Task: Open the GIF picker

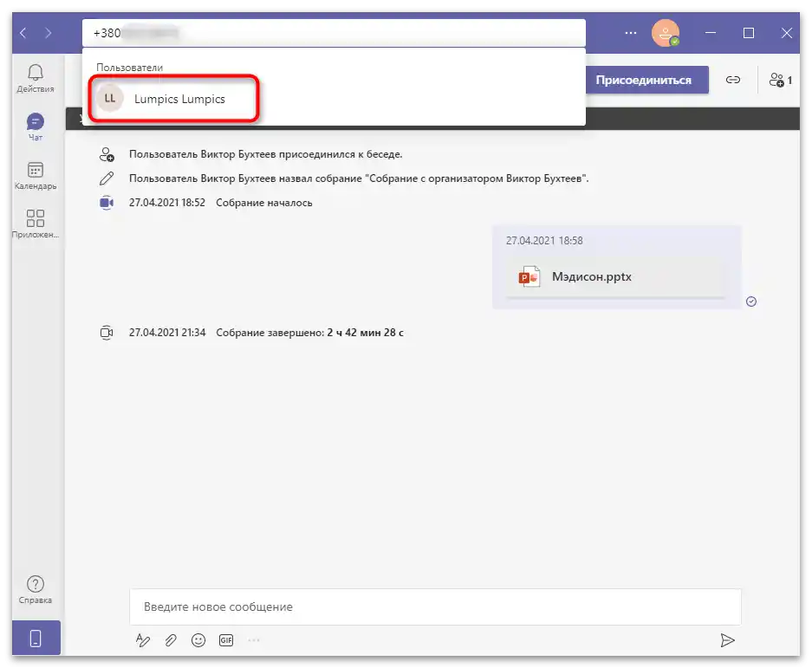Action: pyautogui.click(x=226, y=640)
